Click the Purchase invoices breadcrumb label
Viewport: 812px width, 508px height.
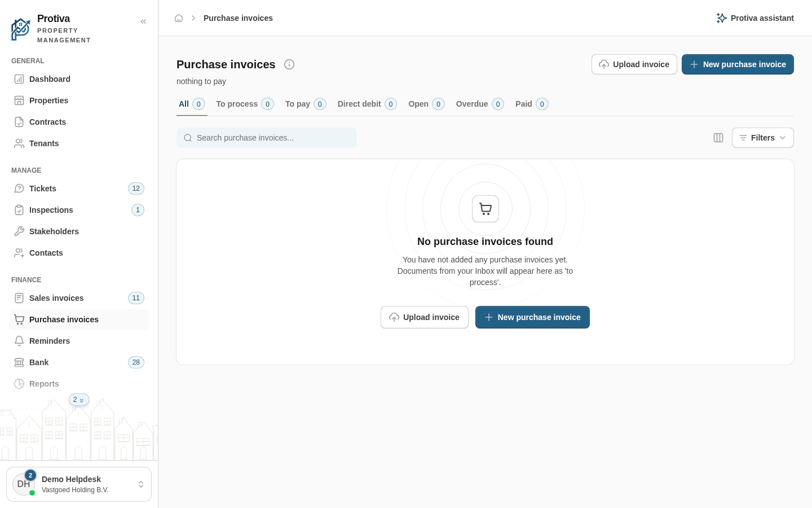click(x=238, y=18)
